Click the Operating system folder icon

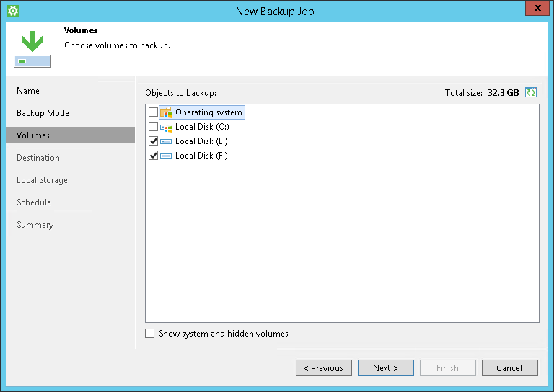click(166, 112)
